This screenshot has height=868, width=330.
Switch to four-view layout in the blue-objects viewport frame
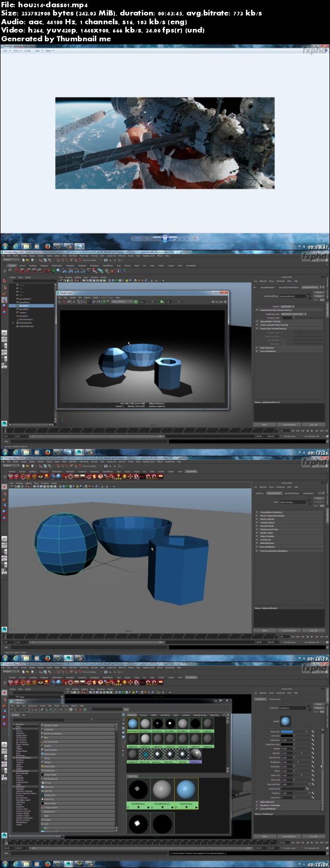click(x=4, y=546)
